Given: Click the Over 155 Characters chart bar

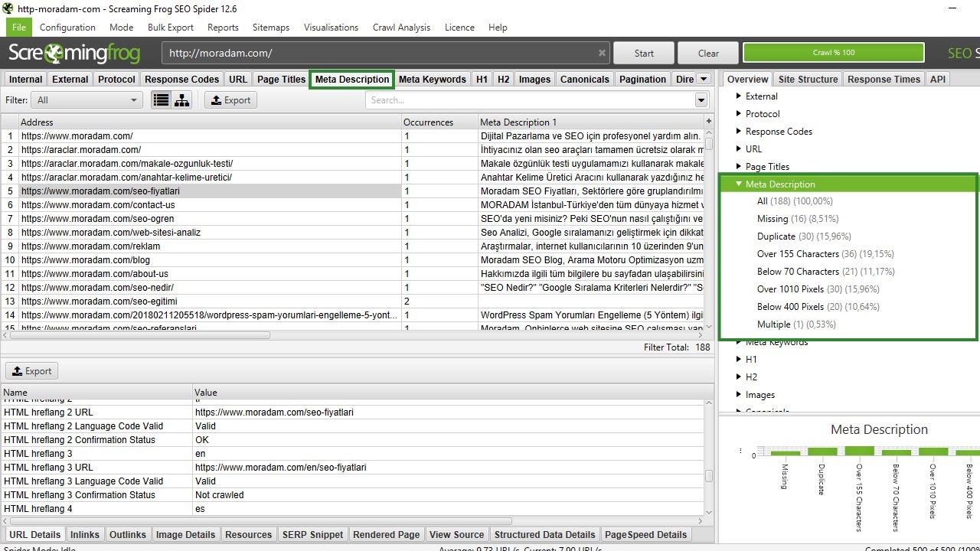Looking at the screenshot, I should tap(859, 451).
